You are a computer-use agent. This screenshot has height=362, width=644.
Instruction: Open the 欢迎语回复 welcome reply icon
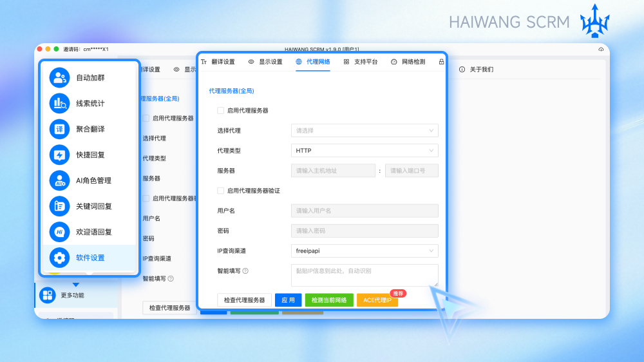(59, 232)
